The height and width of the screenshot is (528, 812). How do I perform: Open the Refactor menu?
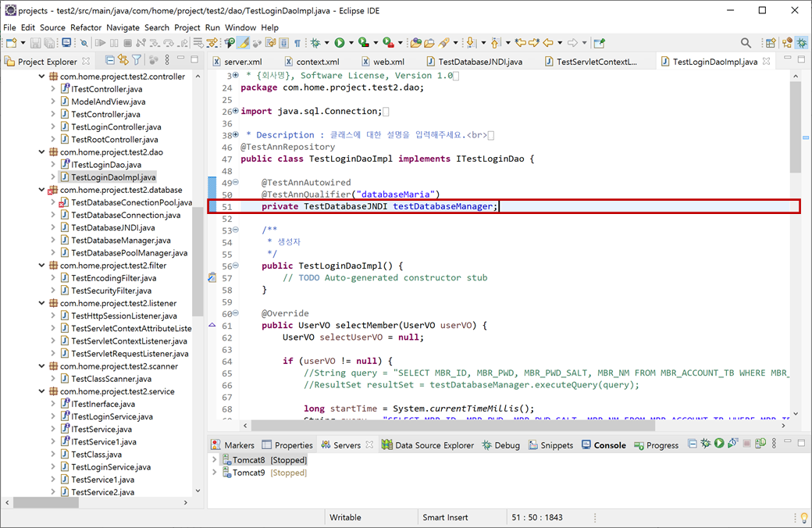coord(86,27)
